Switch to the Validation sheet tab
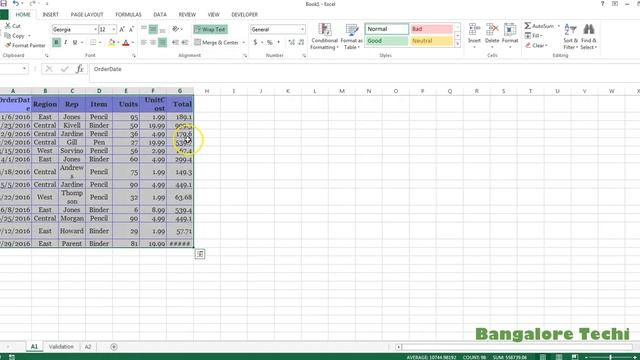 coord(61,347)
